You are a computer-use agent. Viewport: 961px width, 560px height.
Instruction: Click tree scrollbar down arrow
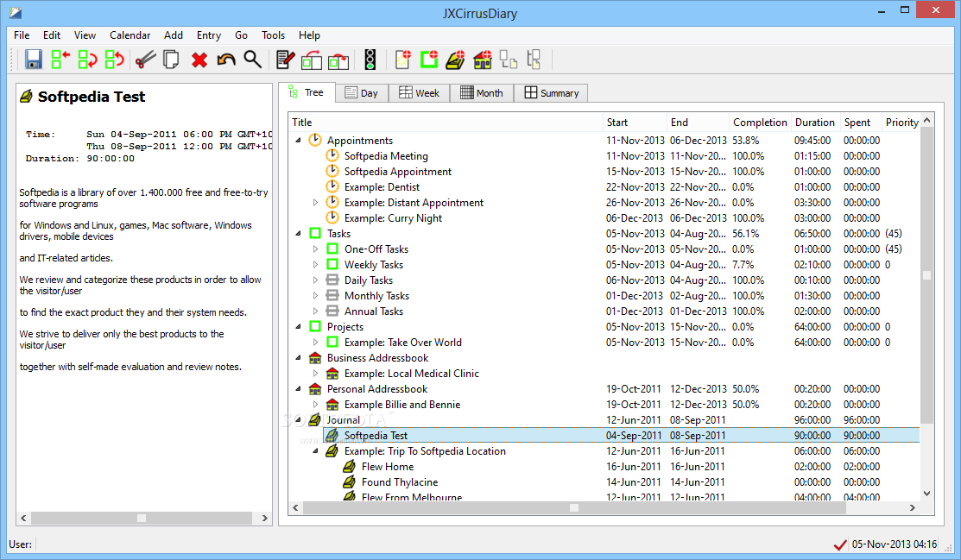click(x=926, y=494)
